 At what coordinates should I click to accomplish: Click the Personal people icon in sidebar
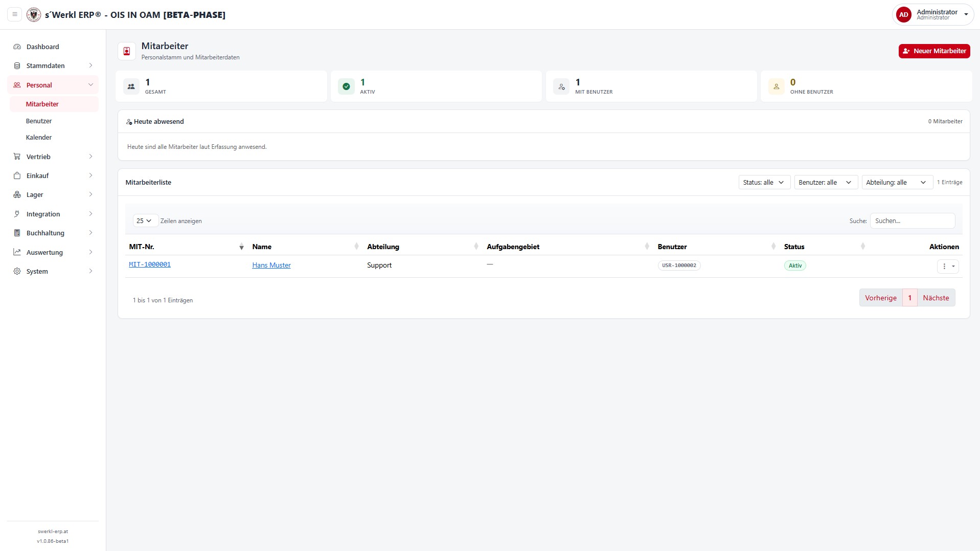[17, 85]
